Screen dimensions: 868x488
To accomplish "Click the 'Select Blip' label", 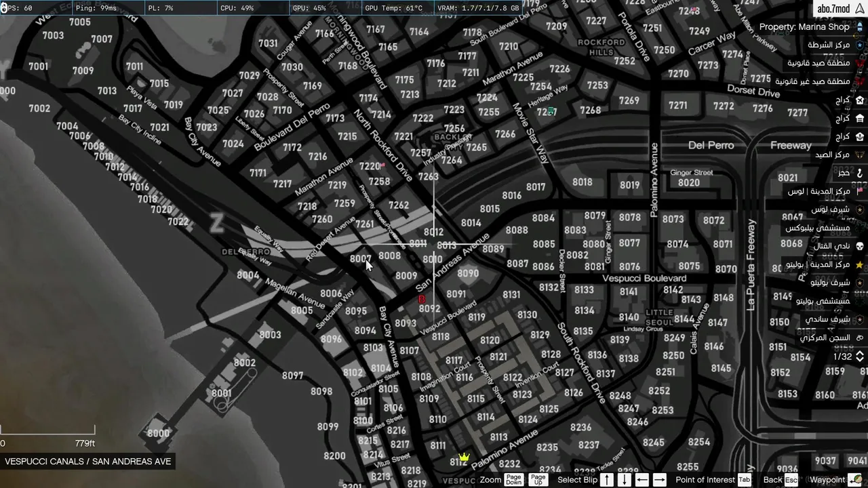I will point(577,480).
